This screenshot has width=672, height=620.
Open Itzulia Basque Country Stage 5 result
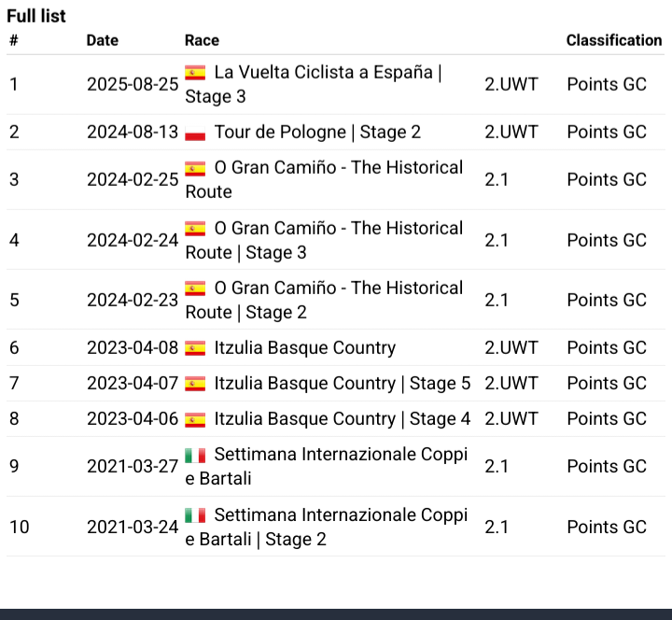(343, 384)
